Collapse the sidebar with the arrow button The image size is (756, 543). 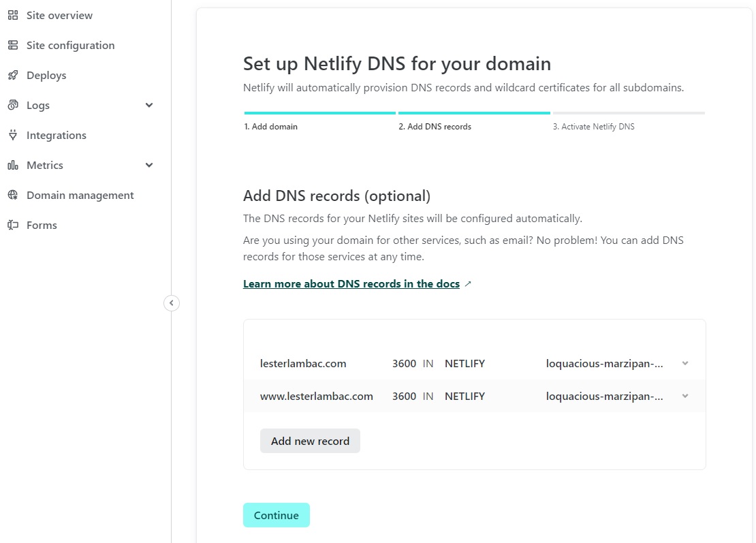tap(172, 303)
